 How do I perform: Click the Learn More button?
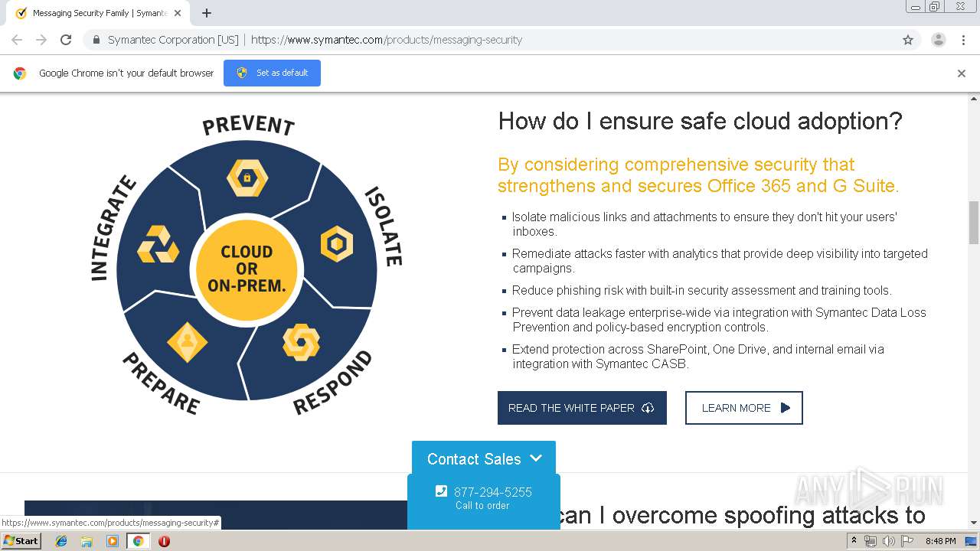point(744,408)
